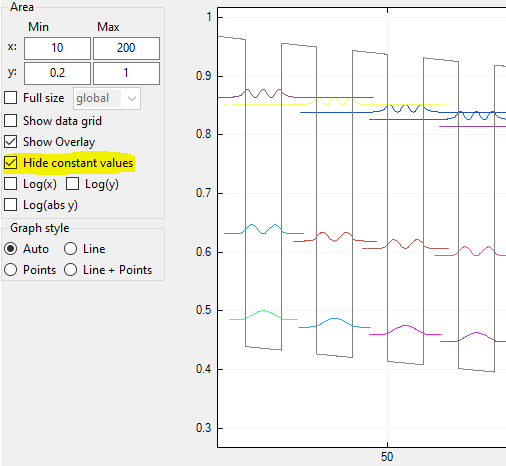Enable Show data grid checkbox
Screen dimensions: 506x466
(x=11, y=121)
